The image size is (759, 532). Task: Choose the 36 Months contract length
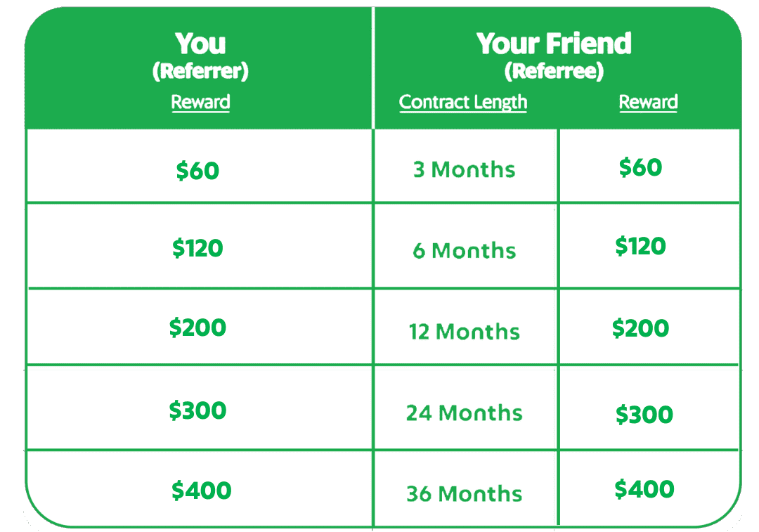[x=465, y=494]
